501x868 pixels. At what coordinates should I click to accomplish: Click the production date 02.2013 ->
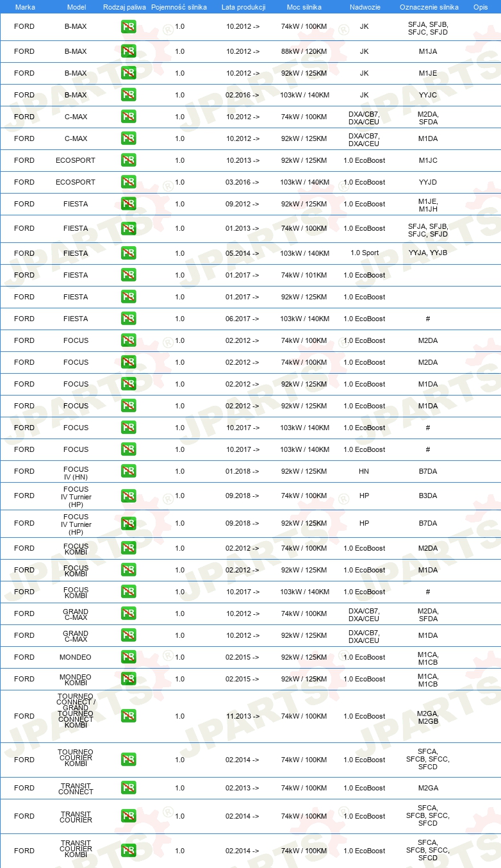243,788
